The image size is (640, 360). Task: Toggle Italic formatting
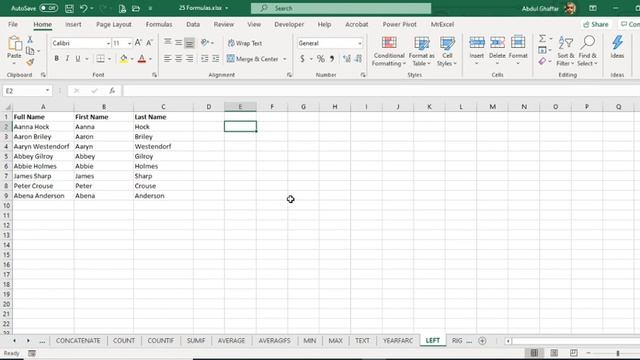coord(67,59)
